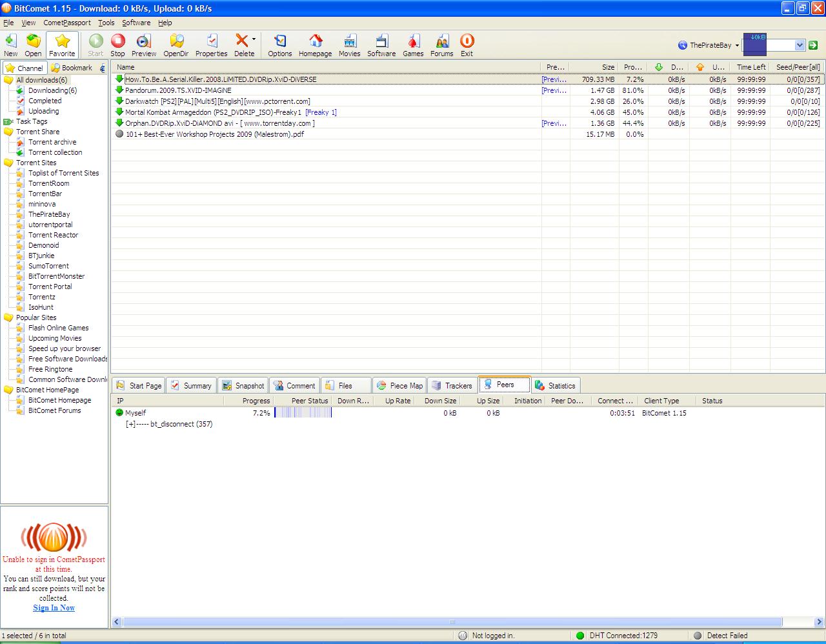Viewport: 826px width, 644px height.
Task: Open the File menu
Action: (x=8, y=23)
